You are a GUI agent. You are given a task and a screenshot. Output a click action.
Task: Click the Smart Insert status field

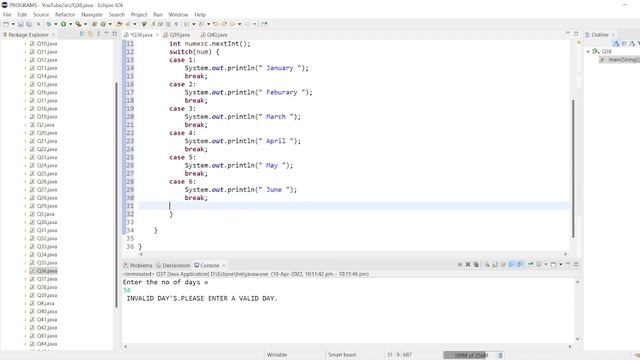(x=342, y=355)
